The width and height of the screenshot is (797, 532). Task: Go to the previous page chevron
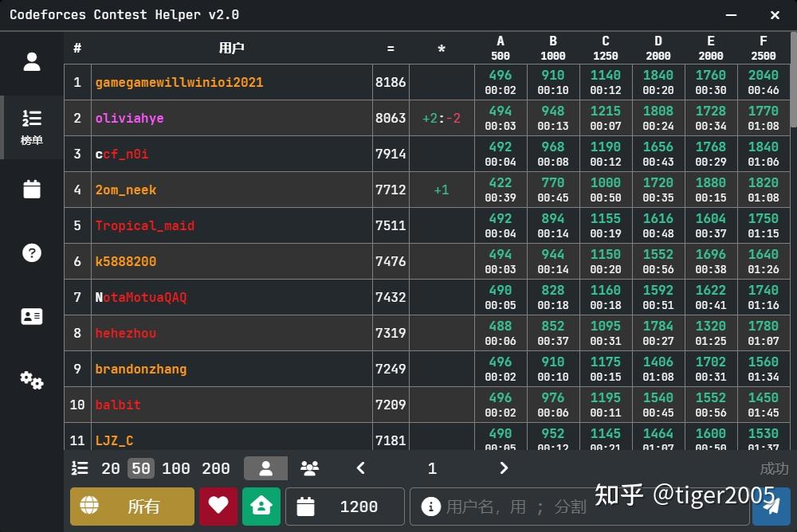(360, 468)
